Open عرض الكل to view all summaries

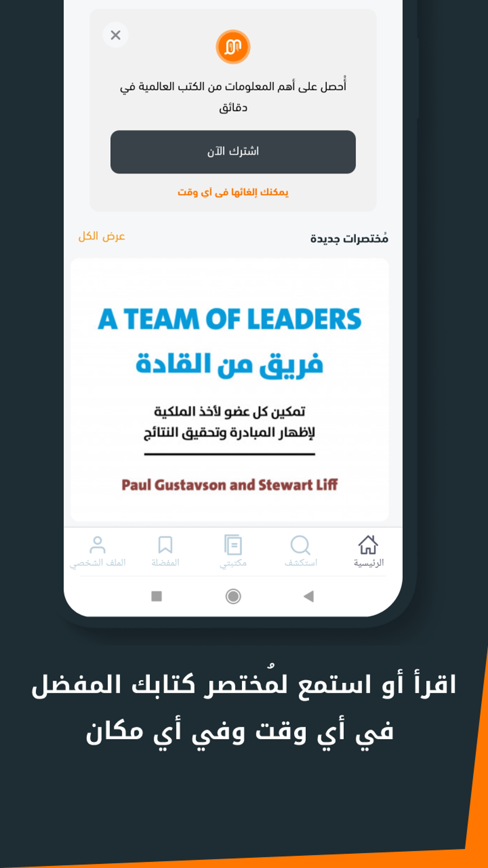(101, 236)
